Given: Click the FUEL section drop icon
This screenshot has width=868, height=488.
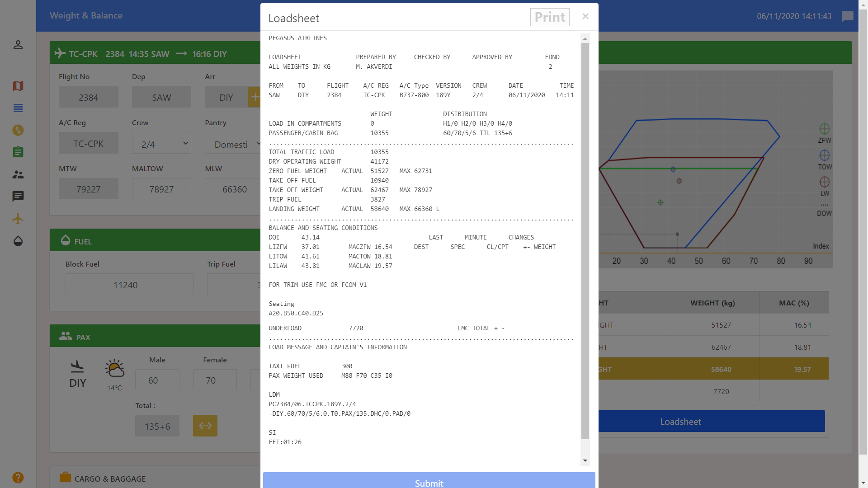Looking at the screenshot, I should tap(66, 240).
